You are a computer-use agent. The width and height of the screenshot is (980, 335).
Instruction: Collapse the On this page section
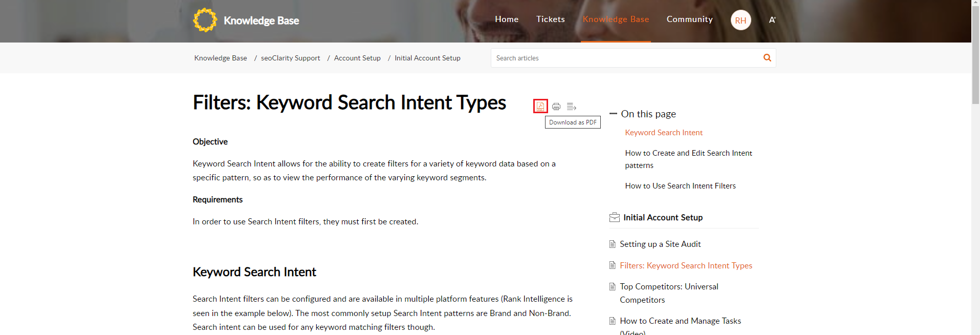[x=613, y=114]
